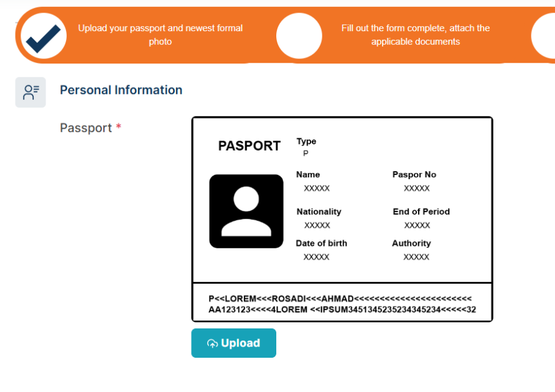The image size is (555, 392).
Task: Click the PASPORT title on sample
Action: click(249, 146)
